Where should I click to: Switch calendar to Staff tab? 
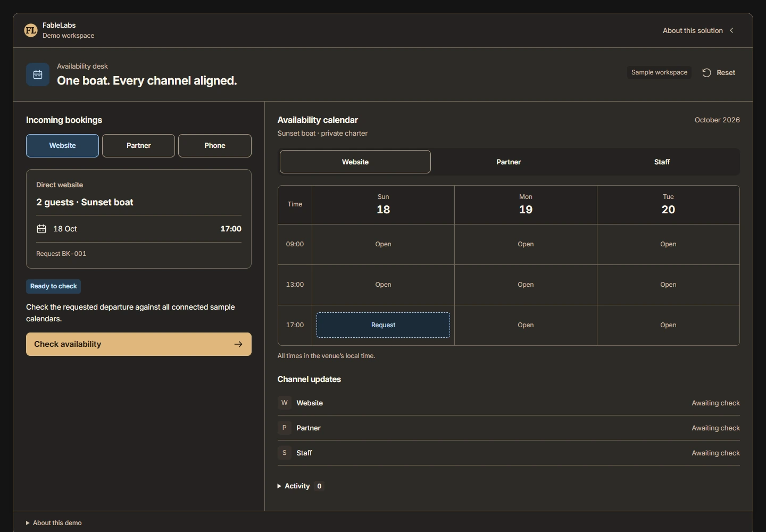(x=662, y=162)
